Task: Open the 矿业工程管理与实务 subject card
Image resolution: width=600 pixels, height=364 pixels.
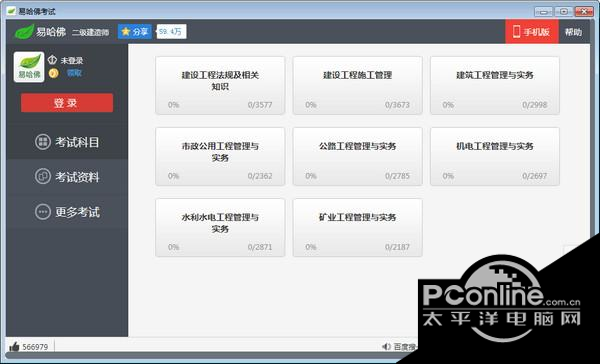Action: coord(357,228)
